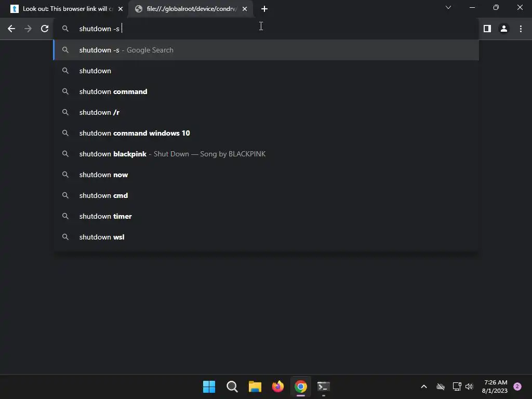Minimize the Chrome window

[472, 7]
